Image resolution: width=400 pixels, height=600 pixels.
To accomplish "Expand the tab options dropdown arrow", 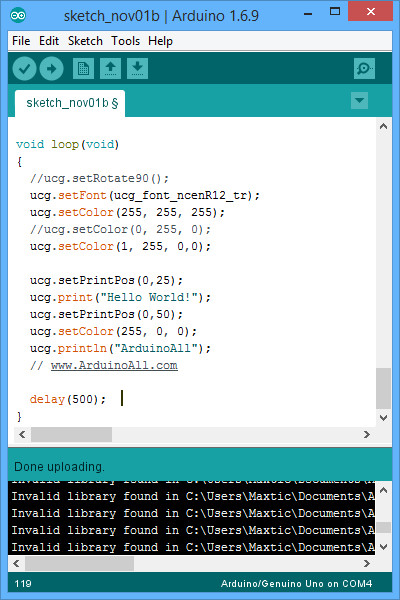I will point(359,101).
